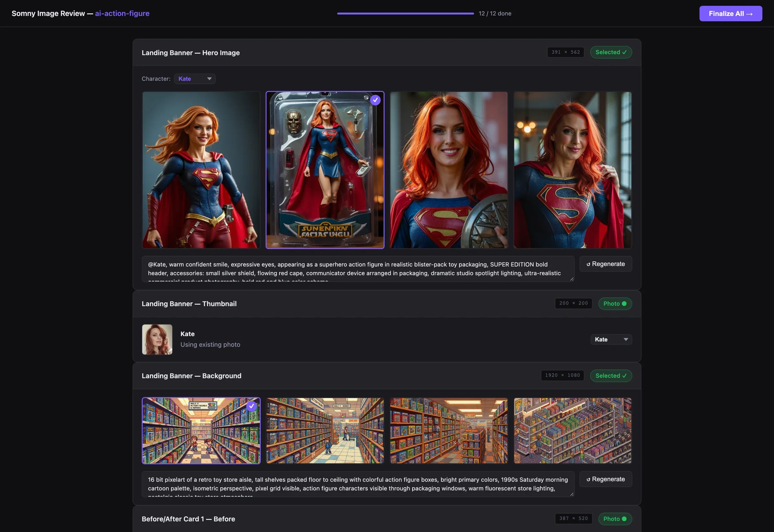Click the Landing Banner — Hero Image heading
The width and height of the screenshot is (774, 532).
tap(191, 53)
